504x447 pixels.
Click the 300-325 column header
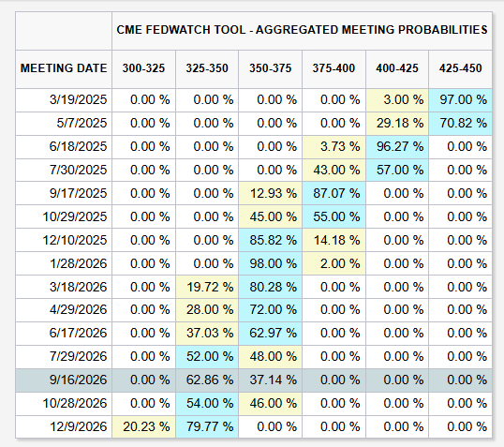143,68
